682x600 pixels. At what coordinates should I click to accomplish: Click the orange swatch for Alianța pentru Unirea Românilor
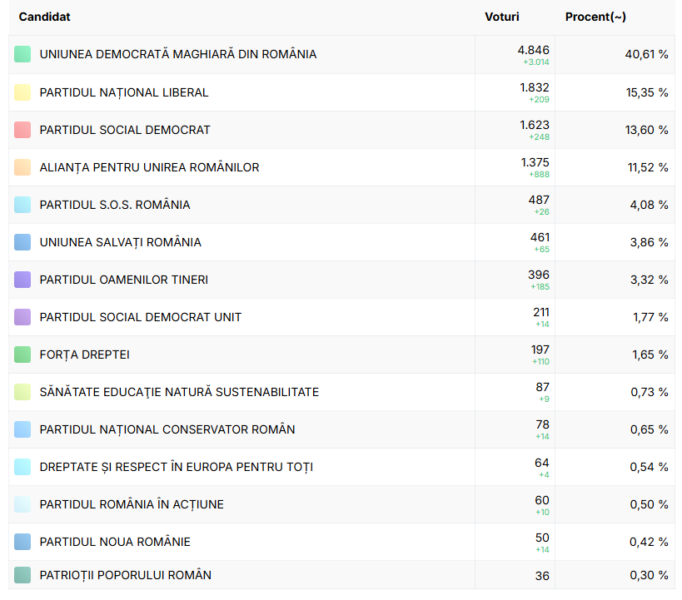22,167
